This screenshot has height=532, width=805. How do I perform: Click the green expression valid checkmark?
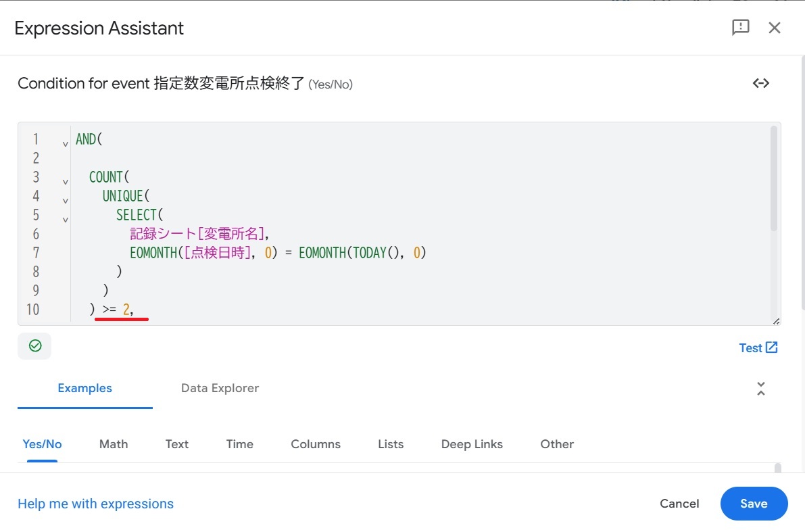[x=35, y=346]
